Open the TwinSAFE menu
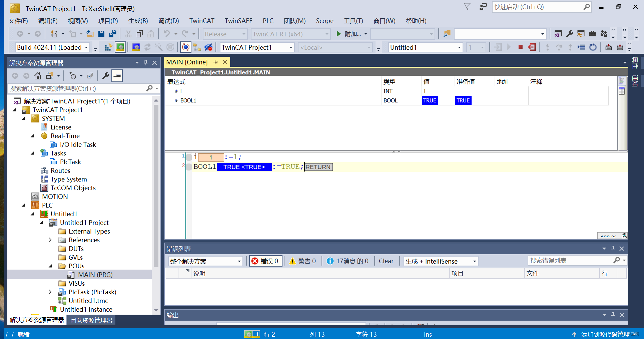Viewport: 644px width, 339px height. click(x=238, y=21)
